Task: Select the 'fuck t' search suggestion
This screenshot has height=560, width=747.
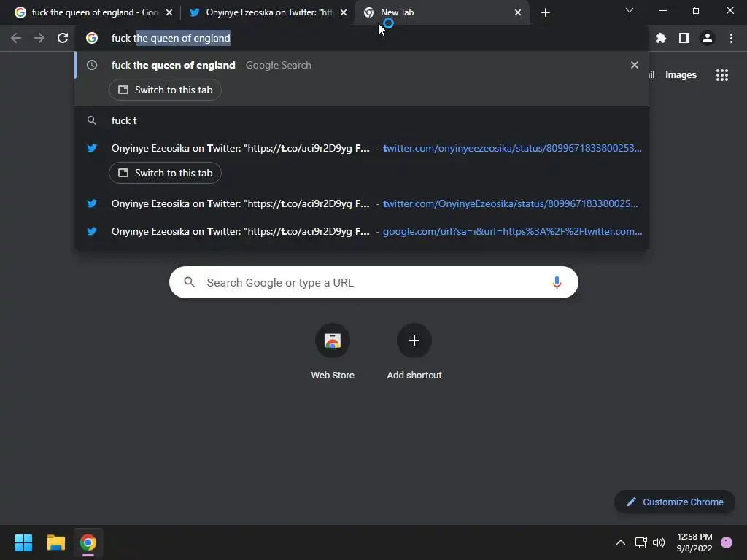Action: (362, 120)
